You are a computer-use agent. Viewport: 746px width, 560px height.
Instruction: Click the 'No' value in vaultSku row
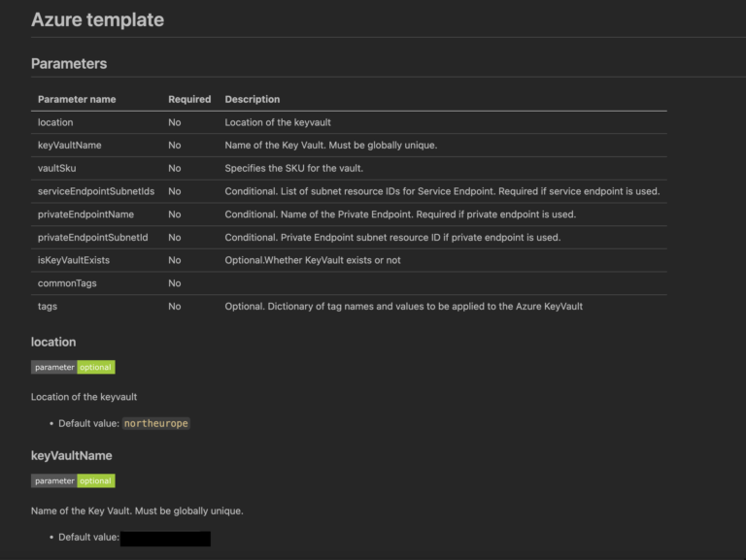(x=175, y=168)
